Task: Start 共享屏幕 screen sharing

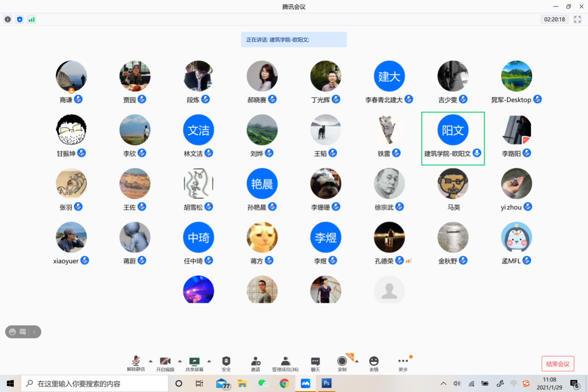Action: [x=195, y=363]
